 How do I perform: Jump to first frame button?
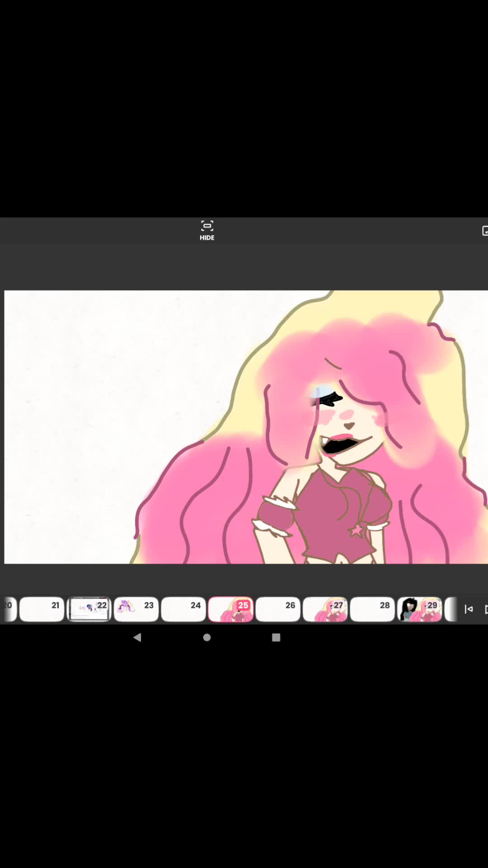tap(469, 609)
